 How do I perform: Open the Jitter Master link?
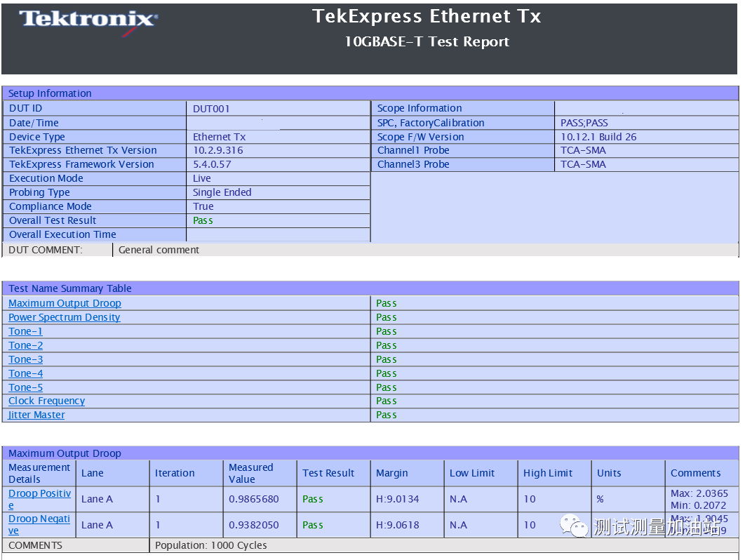36,415
